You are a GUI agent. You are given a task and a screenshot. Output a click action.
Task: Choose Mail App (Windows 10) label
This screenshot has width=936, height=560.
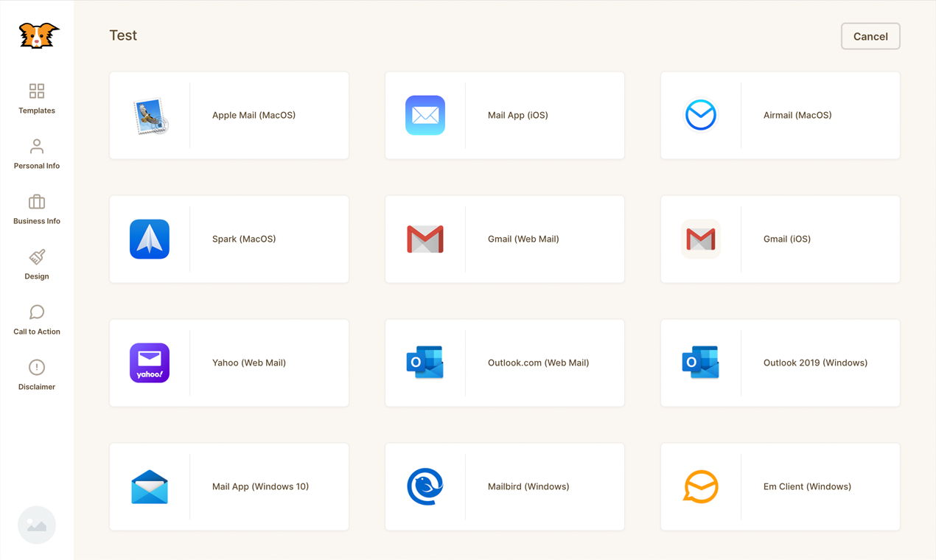tap(260, 486)
